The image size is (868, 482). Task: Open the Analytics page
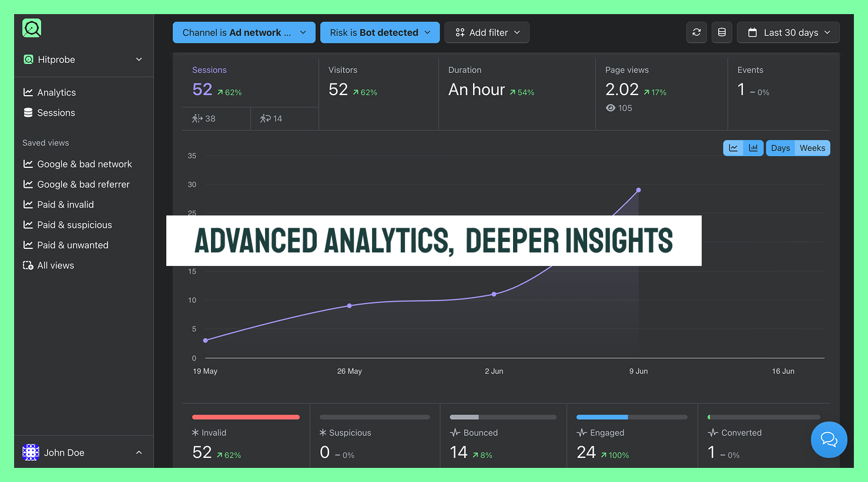(x=56, y=92)
